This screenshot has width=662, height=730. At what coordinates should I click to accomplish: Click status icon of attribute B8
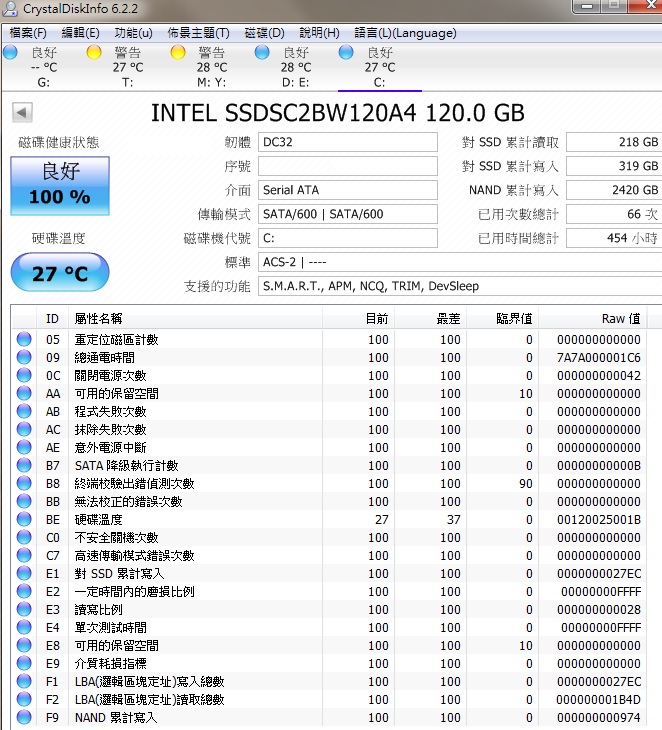[24, 483]
